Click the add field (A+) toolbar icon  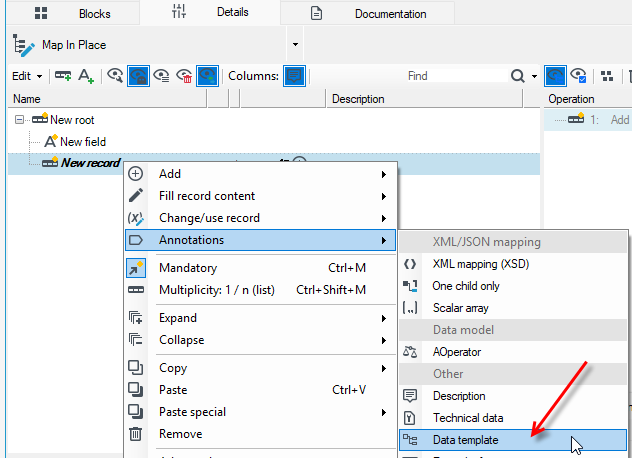86,76
